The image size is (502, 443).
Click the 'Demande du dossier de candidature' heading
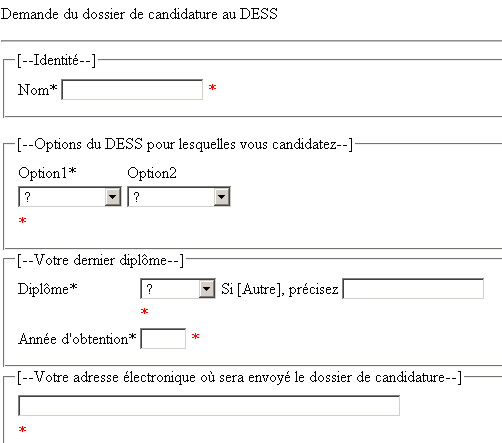pyautogui.click(x=139, y=14)
